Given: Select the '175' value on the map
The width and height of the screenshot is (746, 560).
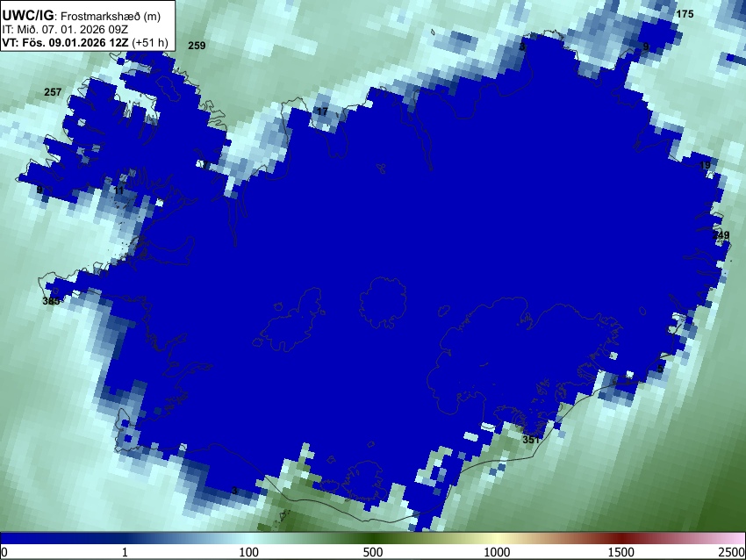Looking at the screenshot, I should [685, 14].
